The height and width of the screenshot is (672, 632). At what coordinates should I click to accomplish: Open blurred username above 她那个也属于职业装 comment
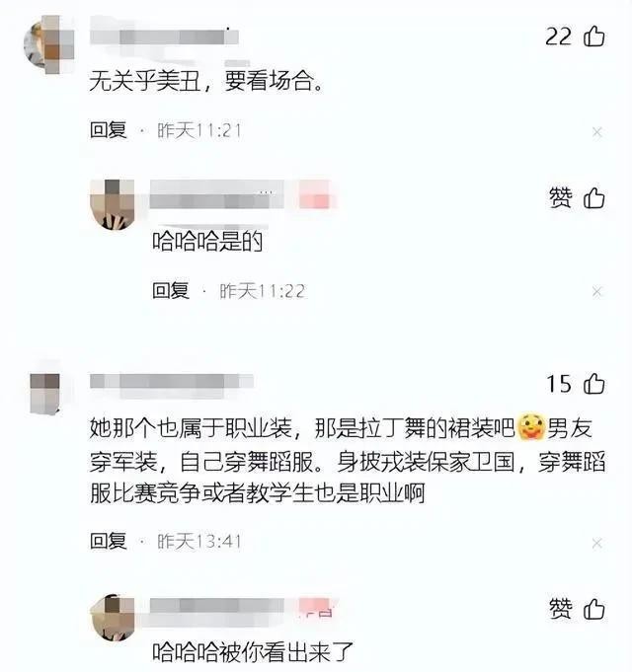pyautogui.click(x=172, y=381)
